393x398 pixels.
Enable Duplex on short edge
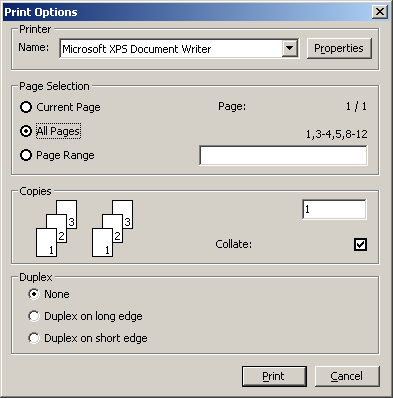click(x=34, y=338)
